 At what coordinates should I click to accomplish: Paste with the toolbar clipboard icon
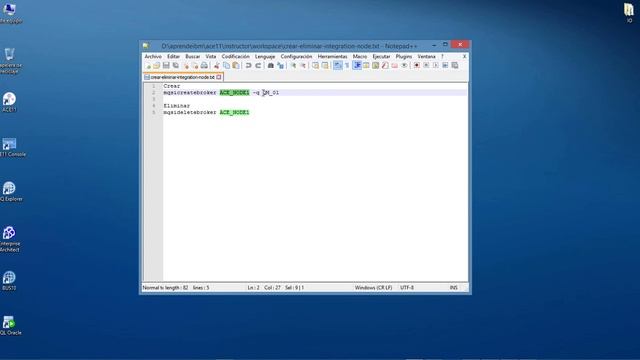(236, 66)
